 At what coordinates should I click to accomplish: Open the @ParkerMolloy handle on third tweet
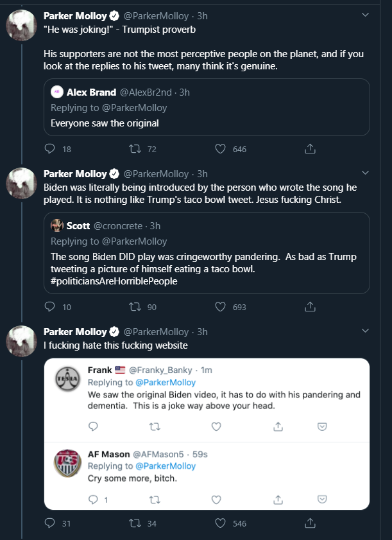tap(156, 332)
